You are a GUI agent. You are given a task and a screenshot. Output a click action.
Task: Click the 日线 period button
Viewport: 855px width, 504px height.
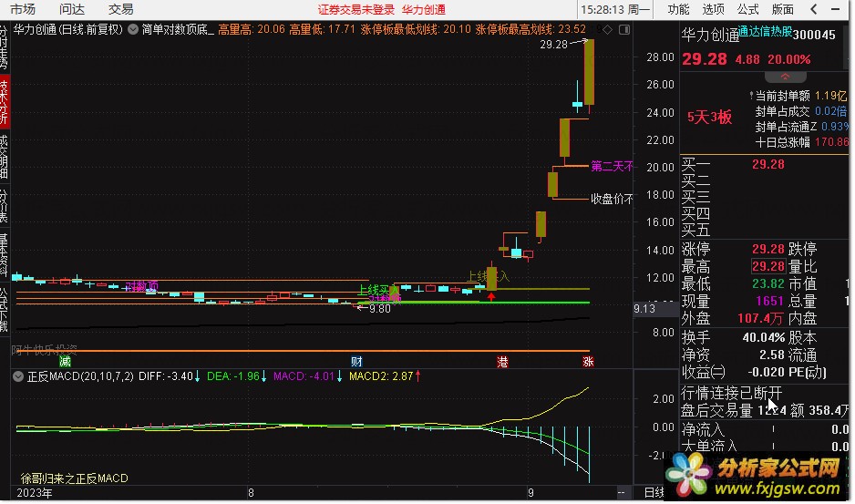654,492
